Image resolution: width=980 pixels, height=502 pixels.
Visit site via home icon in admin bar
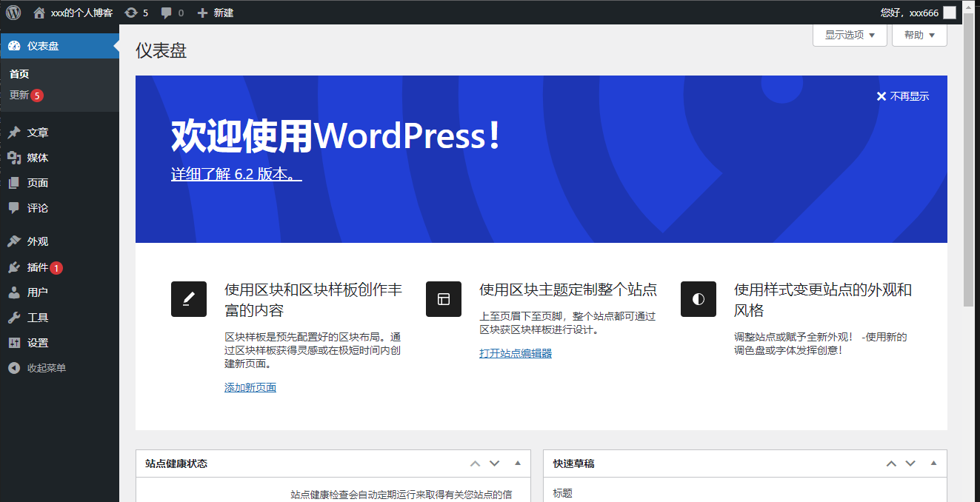tap(39, 13)
